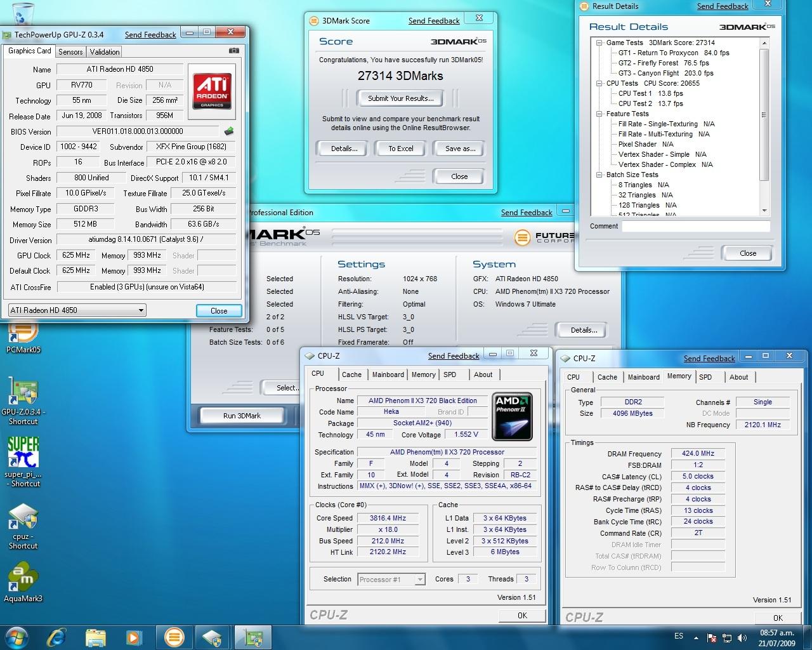The width and height of the screenshot is (812, 650).
Task: Open the Memory tab in left CPU-Z
Action: click(423, 375)
